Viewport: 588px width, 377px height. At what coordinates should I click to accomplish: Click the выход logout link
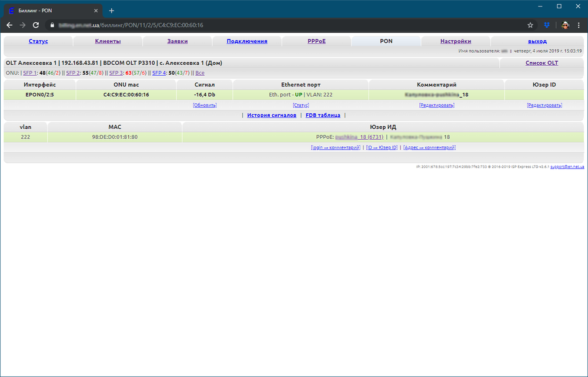pos(537,41)
